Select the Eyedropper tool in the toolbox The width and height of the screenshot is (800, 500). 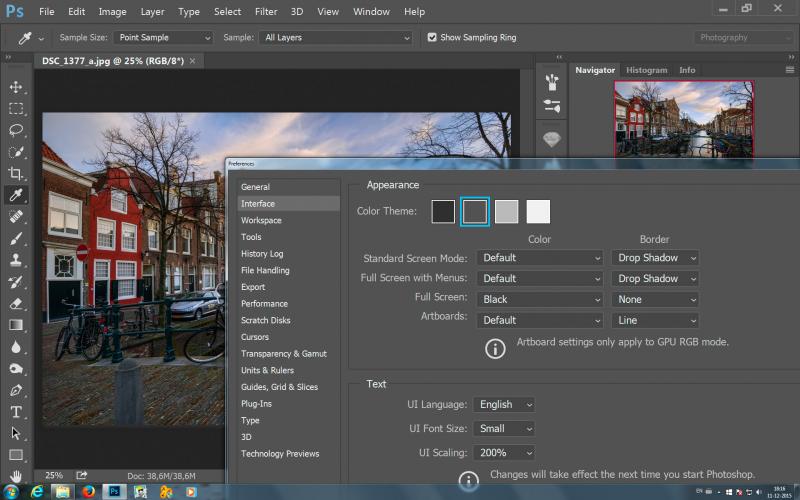16,195
